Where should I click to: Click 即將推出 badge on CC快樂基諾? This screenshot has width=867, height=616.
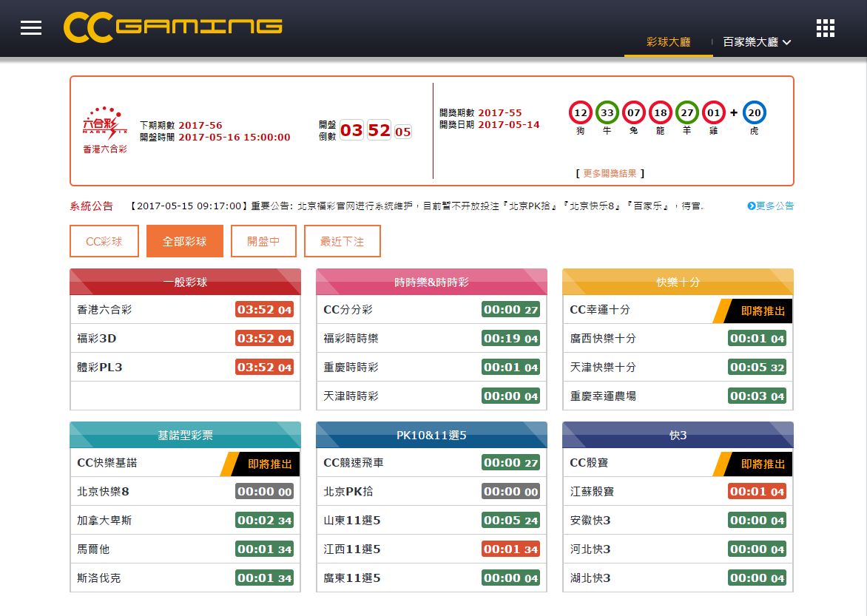pos(260,464)
